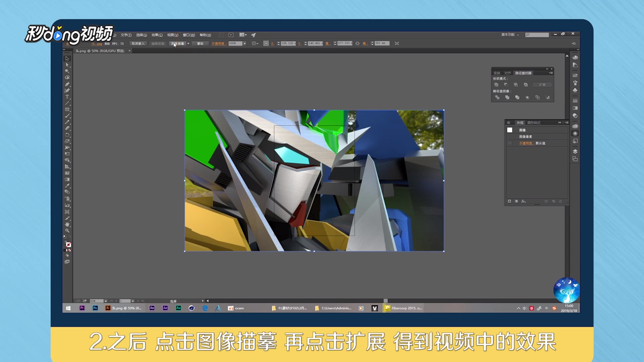Open the Appearance panel dock icon

click(x=575, y=133)
